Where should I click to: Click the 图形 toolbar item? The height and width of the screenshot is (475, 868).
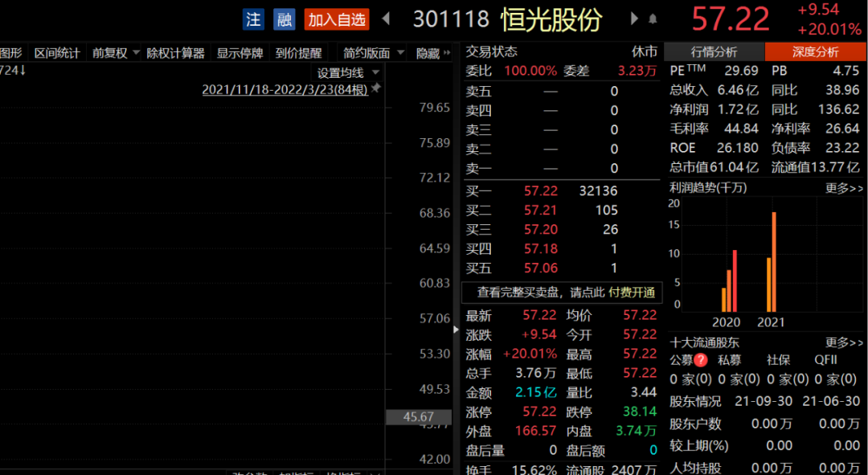11,53
